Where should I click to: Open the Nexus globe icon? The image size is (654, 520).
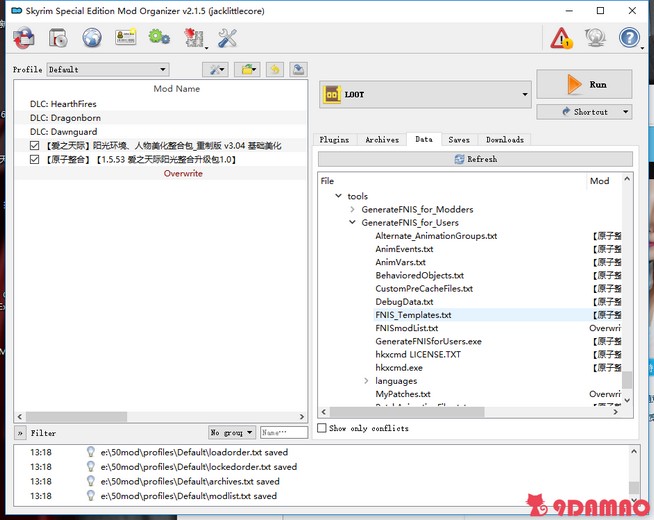[92, 38]
